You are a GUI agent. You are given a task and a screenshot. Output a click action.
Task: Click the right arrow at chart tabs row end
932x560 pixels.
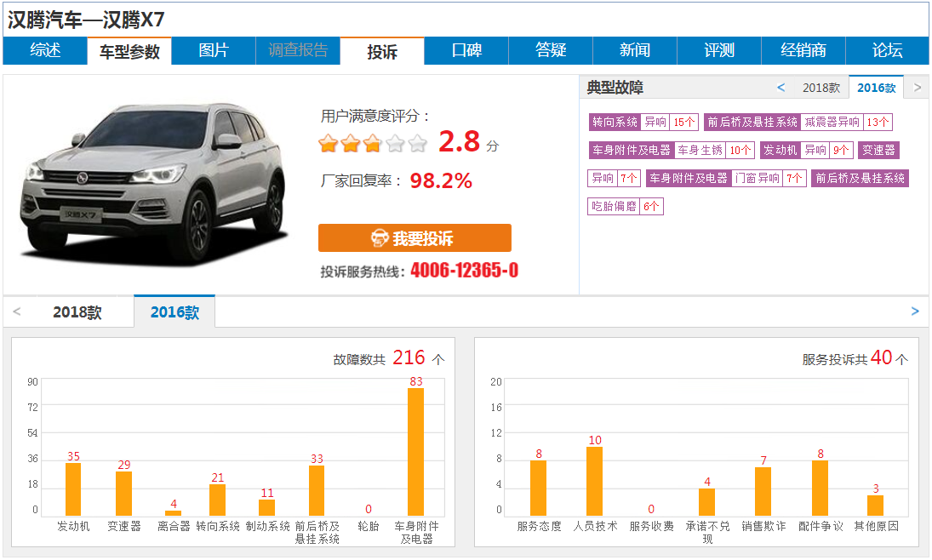(915, 311)
